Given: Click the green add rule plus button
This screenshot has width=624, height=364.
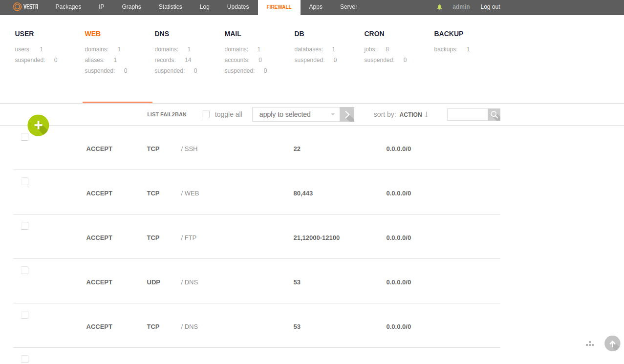Looking at the screenshot, I should point(38,126).
